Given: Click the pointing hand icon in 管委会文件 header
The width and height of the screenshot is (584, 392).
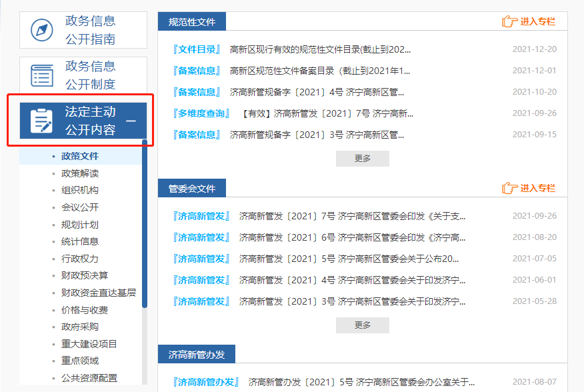Looking at the screenshot, I should point(510,188).
